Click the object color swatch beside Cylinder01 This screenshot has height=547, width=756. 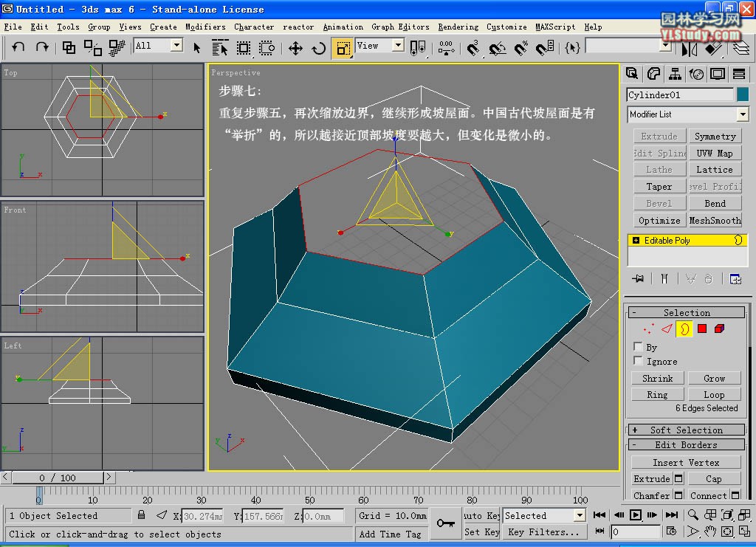(x=742, y=94)
